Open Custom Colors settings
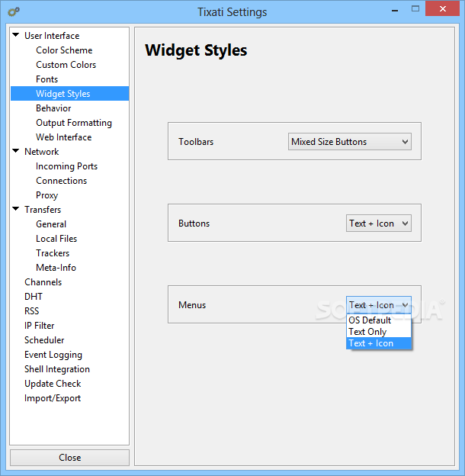The image size is (465, 476). pos(66,65)
